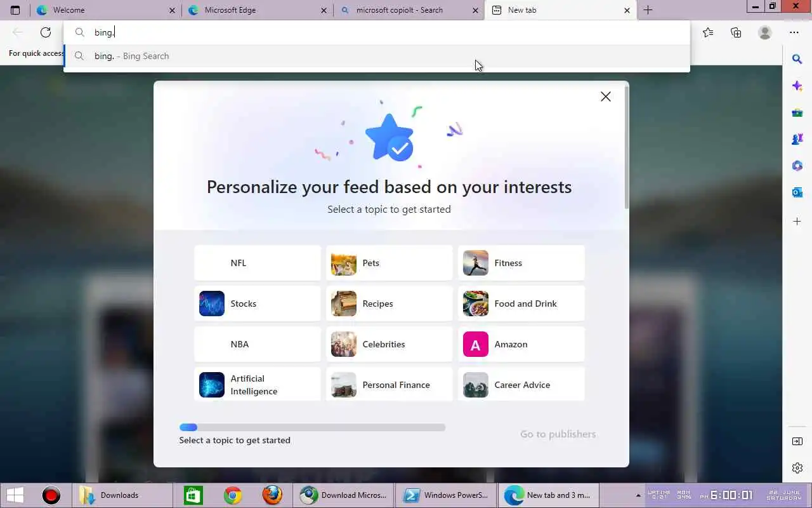This screenshot has width=812, height=508.
Task: Switch to the Microsoft Edge tab
Action: coord(258,10)
